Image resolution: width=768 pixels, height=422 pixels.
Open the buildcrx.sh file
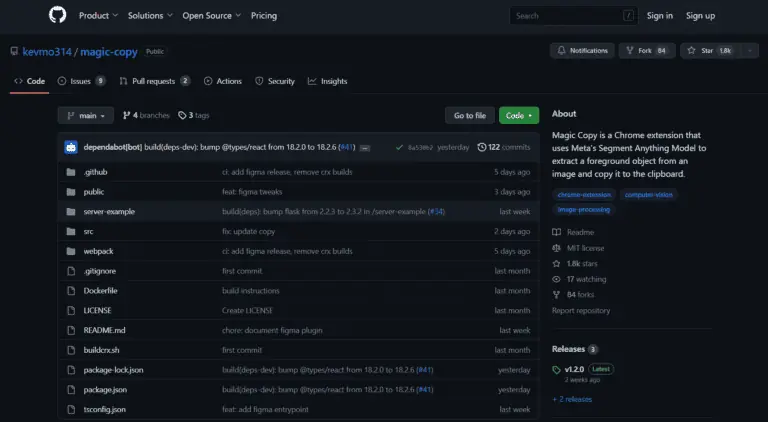(x=101, y=350)
